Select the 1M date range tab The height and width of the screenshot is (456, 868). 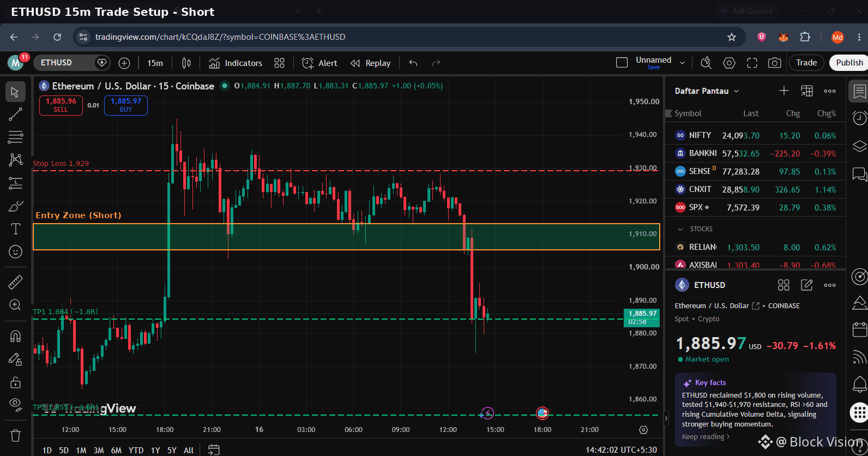(x=81, y=450)
